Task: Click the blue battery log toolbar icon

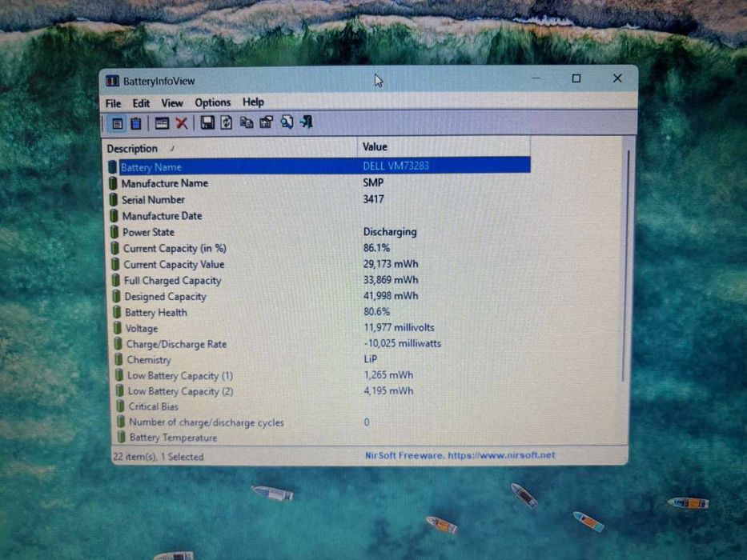Action: pyautogui.click(x=136, y=124)
